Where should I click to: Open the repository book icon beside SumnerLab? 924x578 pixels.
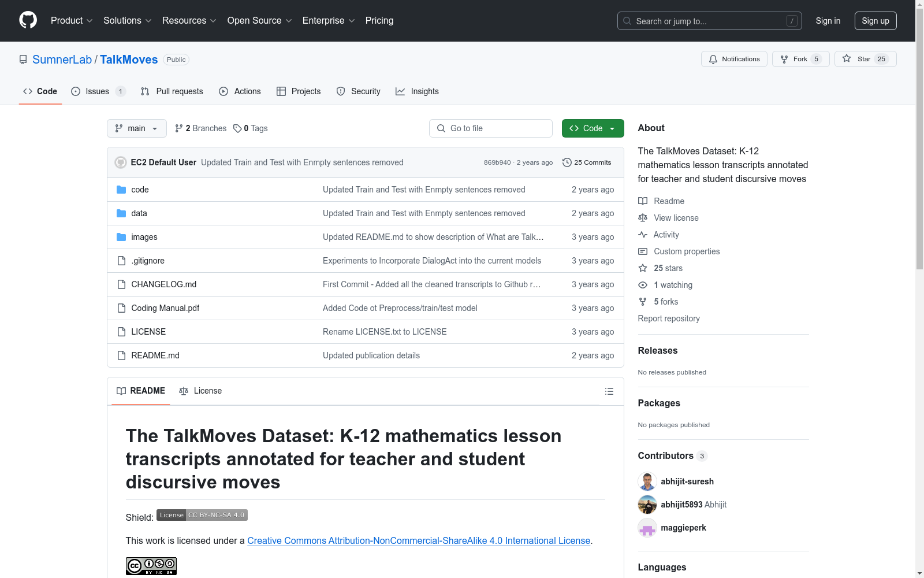pyautogui.click(x=23, y=60)
